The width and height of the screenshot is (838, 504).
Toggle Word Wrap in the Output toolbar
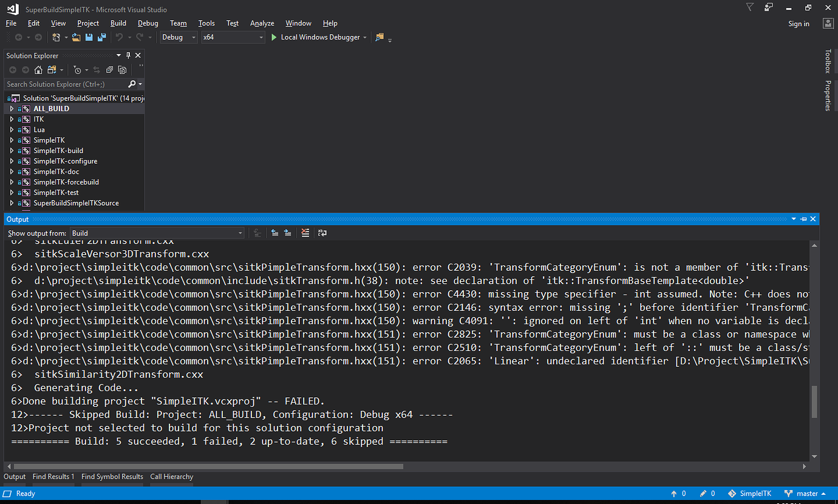(x=322, y=233)
